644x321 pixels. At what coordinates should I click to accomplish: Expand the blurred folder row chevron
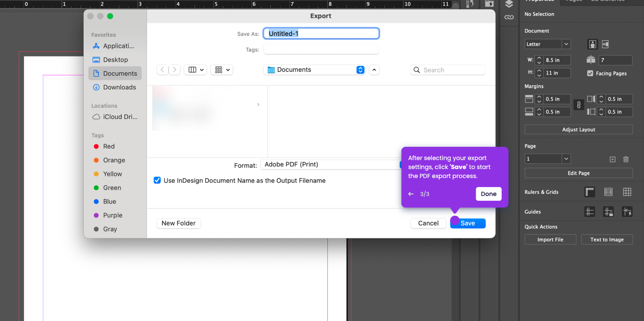tap(258, 104)
